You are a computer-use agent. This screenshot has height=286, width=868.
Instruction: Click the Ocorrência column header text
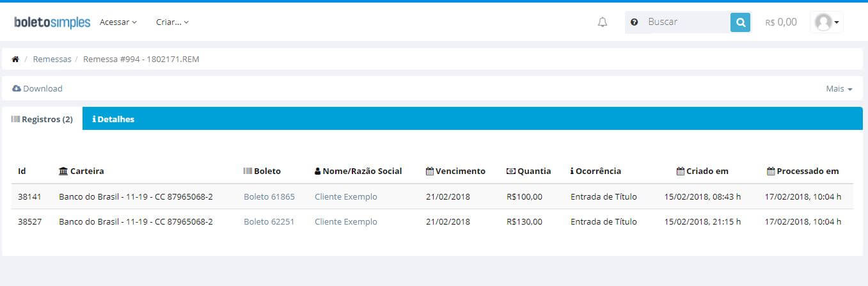tap(598, 171)
